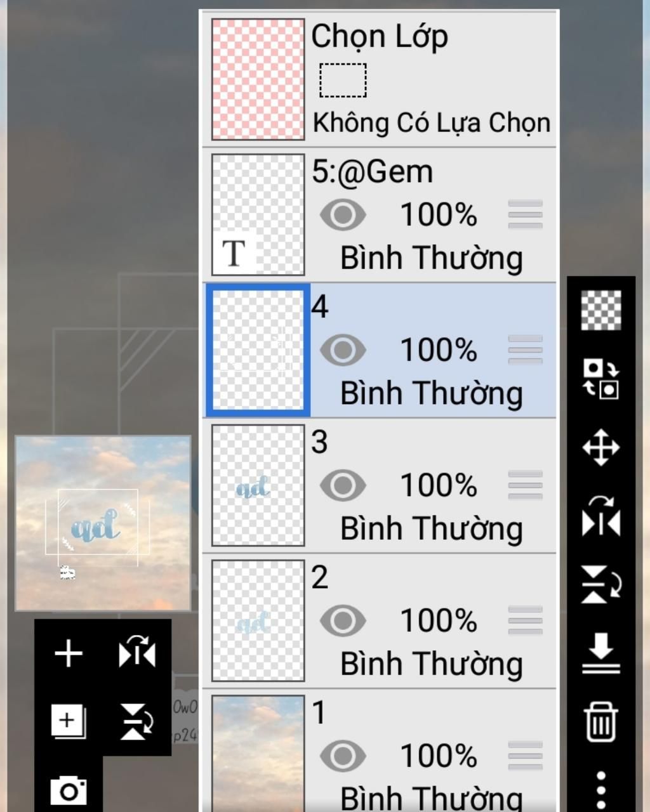Tap the checkerboard transparency icon in right toolbar
The height and width of the screenshot is (812, 650).
600,310
